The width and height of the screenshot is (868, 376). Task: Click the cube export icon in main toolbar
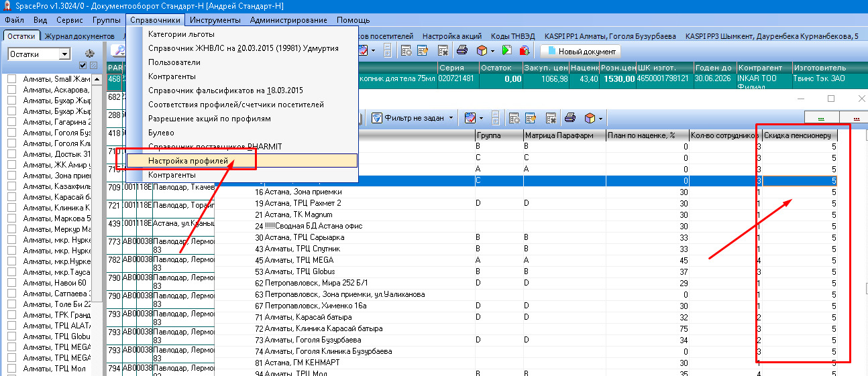(481, 51)
